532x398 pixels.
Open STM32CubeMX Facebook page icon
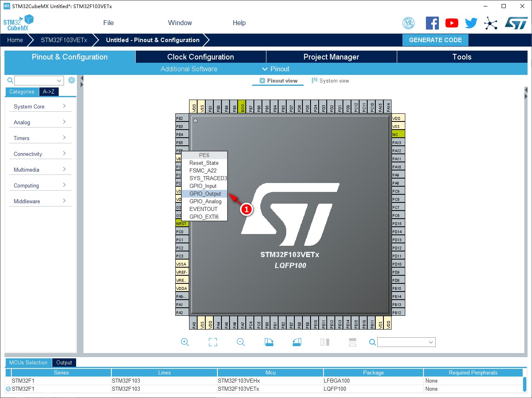tap(432, 23)
